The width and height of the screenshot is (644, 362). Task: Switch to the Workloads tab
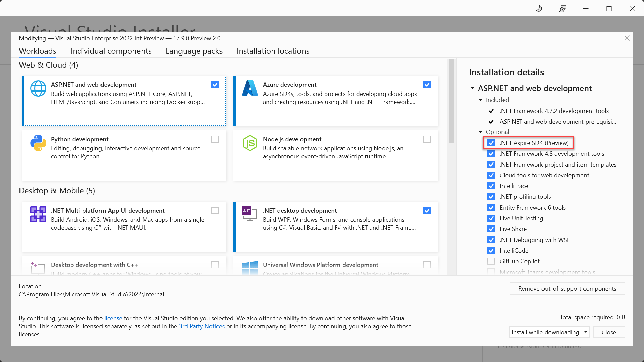tap(38, 51)
